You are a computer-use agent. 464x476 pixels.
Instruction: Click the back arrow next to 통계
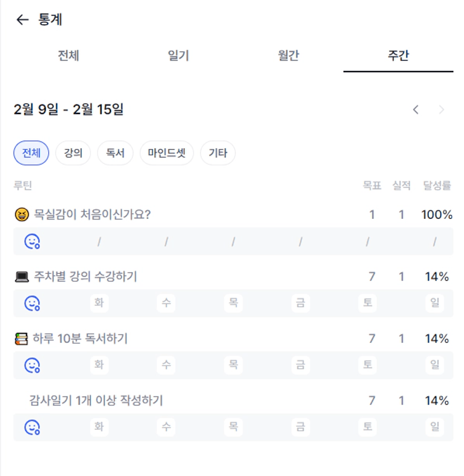pos(22,20)
